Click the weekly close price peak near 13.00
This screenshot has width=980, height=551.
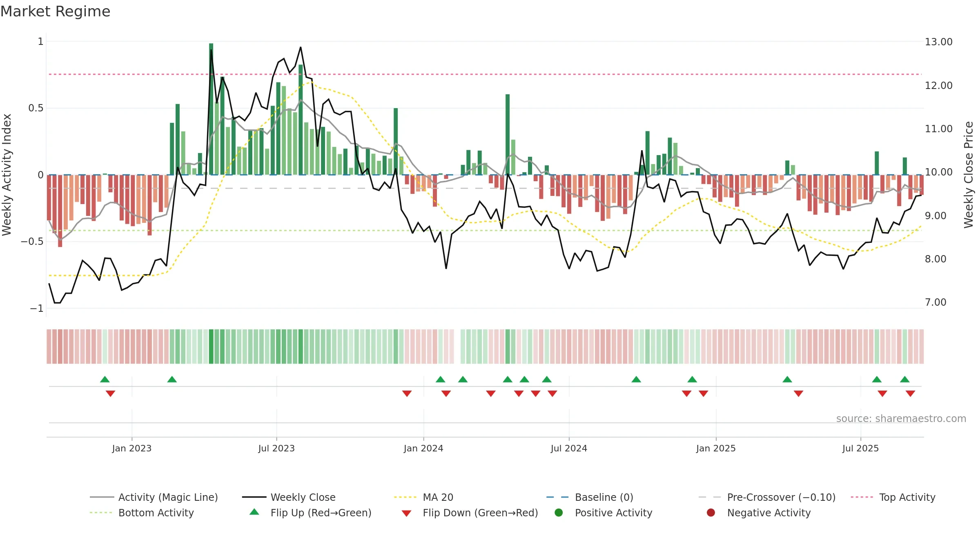click(301, 47)
